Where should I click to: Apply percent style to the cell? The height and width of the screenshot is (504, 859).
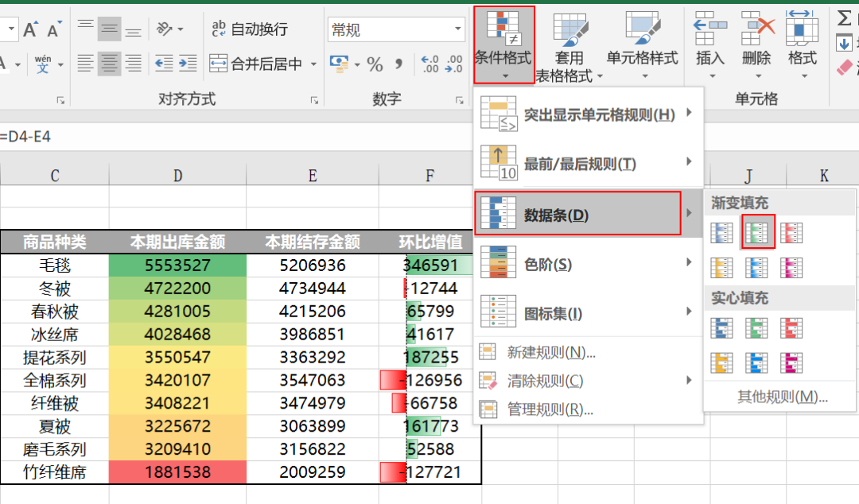click(x=375, y=64)
